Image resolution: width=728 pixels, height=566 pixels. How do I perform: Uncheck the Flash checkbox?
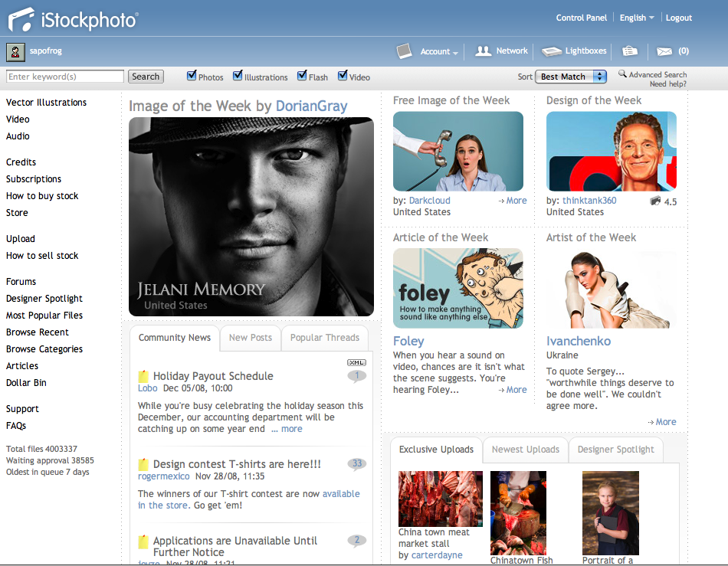coord(302,76)
